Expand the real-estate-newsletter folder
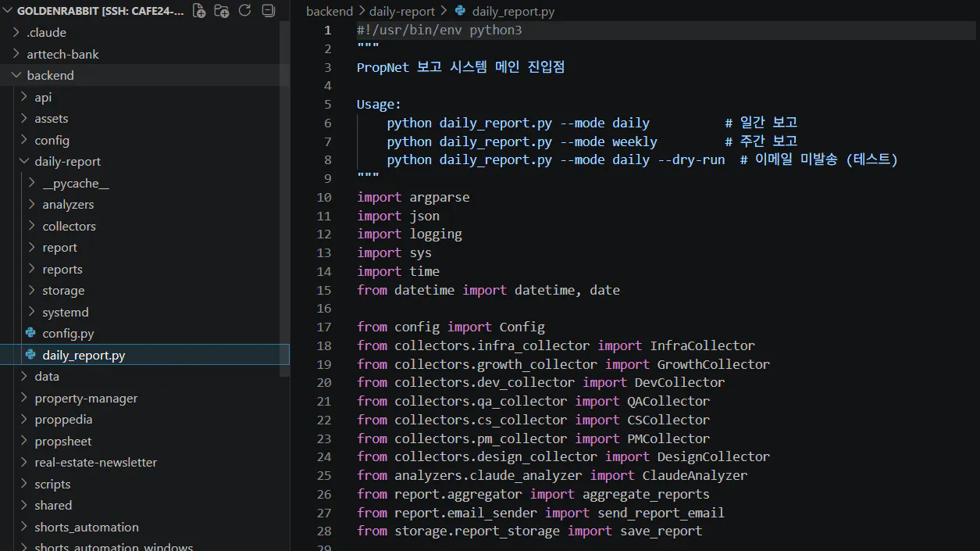The height and width of the screenshot is (551, 980). (24, 462)
